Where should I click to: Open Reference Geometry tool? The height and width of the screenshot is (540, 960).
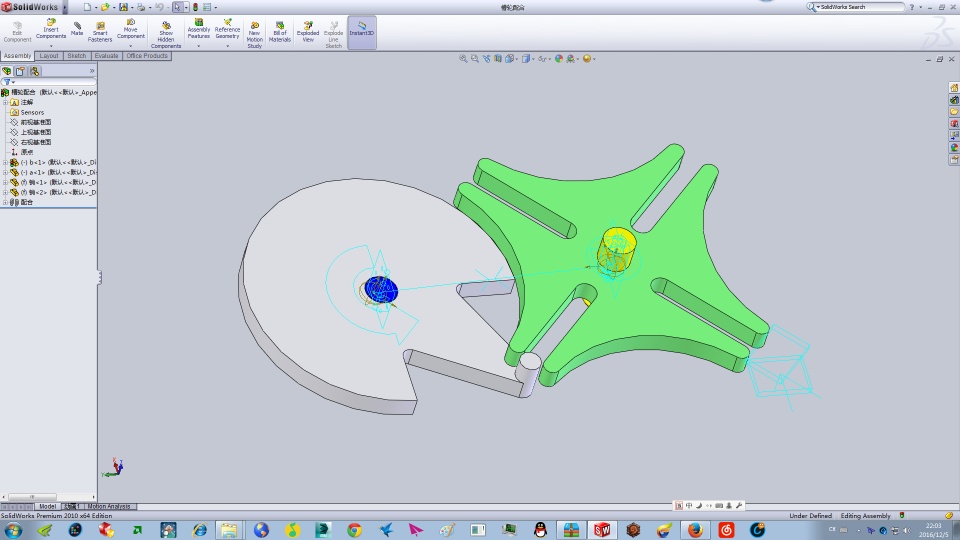[227, 29]
